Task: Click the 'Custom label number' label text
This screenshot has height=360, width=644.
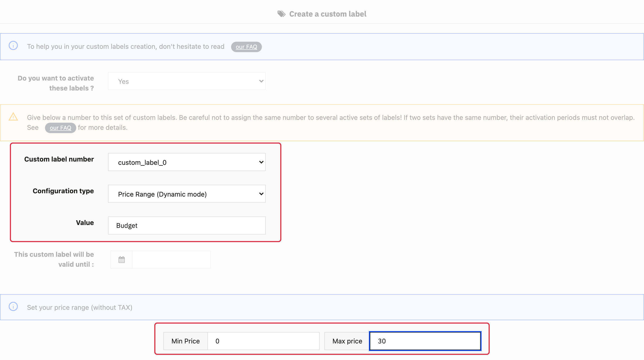Action: click(x=59, y=159)
